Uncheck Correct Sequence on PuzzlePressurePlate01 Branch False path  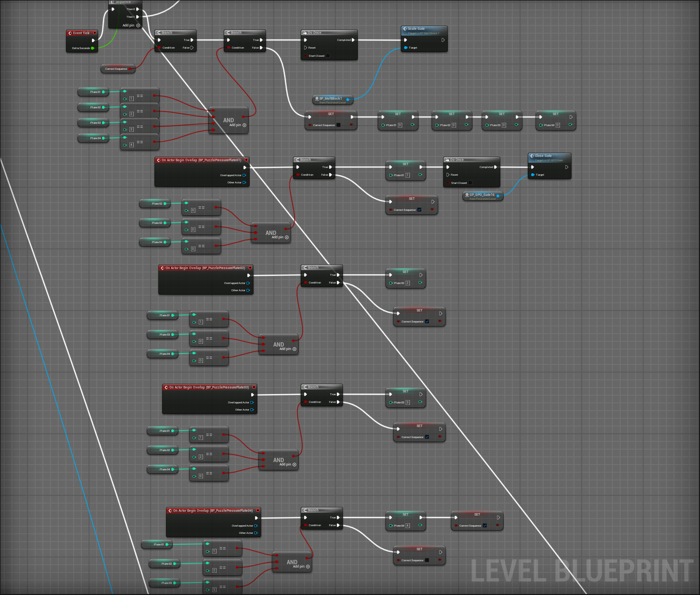coord(419,210)
